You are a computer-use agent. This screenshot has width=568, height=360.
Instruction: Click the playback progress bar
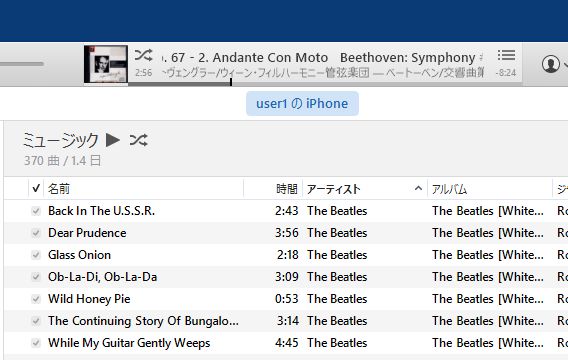pyautogui.click(x=324, y=84)
